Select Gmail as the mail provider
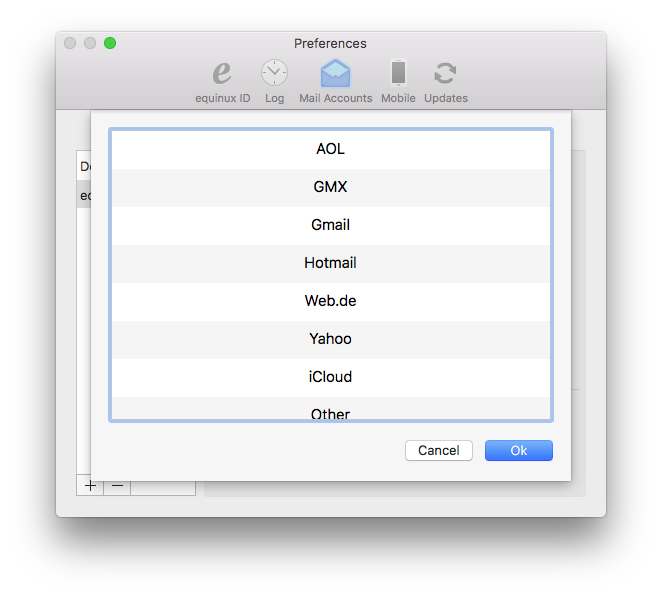662x597 pixels. (x=331, y=225)
